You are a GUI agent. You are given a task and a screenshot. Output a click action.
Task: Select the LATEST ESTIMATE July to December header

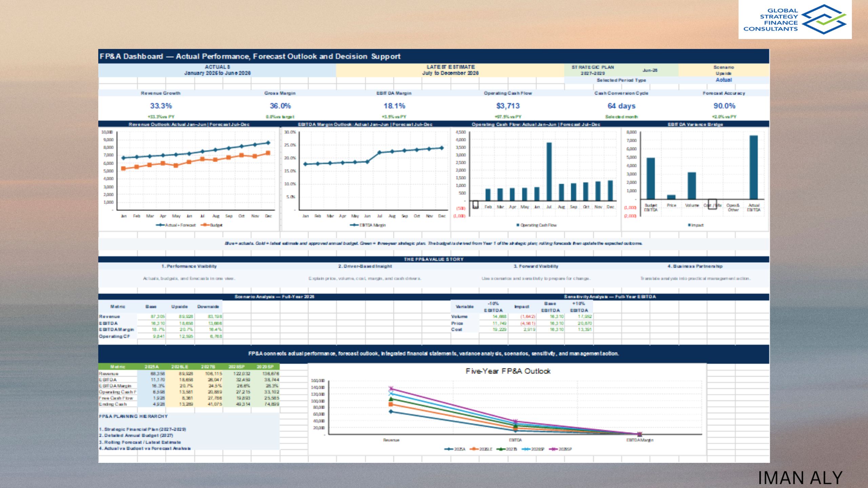[x=450, y=70]
